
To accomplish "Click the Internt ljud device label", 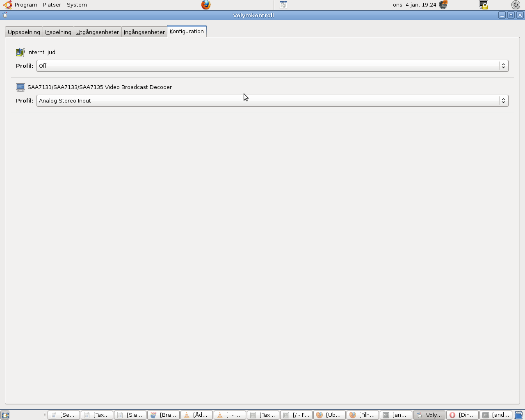I will coord(41,52).
